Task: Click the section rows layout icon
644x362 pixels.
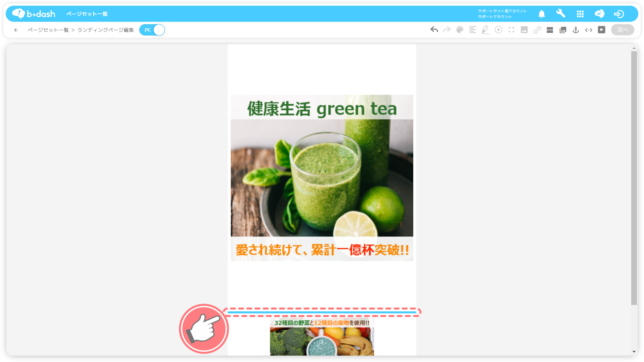Action: tap(550, 30)
